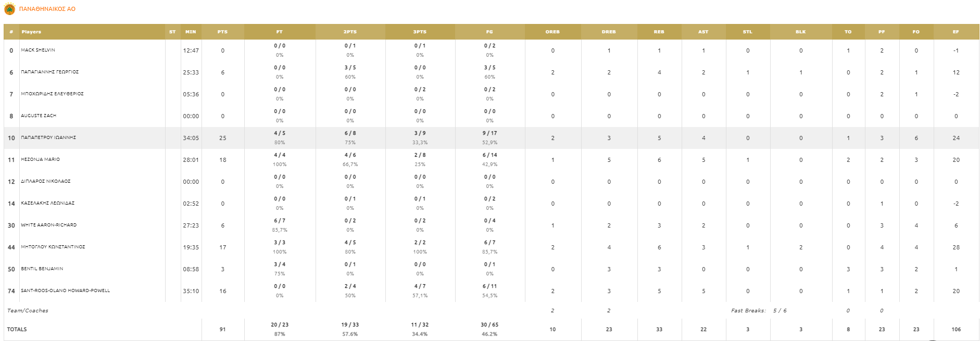Sort table by the PTS column header
The width and height of the screenshot is (980, 341).
(222, 32)
